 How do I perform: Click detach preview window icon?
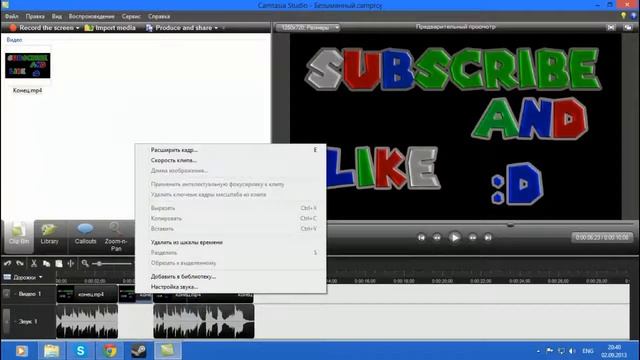coord(628,28)
